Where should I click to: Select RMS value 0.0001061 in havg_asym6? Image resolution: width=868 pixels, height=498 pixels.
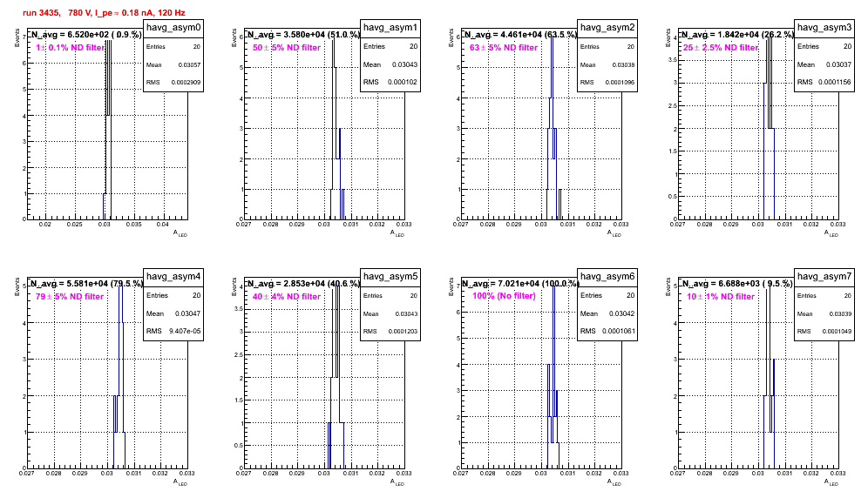pos(619,331)
